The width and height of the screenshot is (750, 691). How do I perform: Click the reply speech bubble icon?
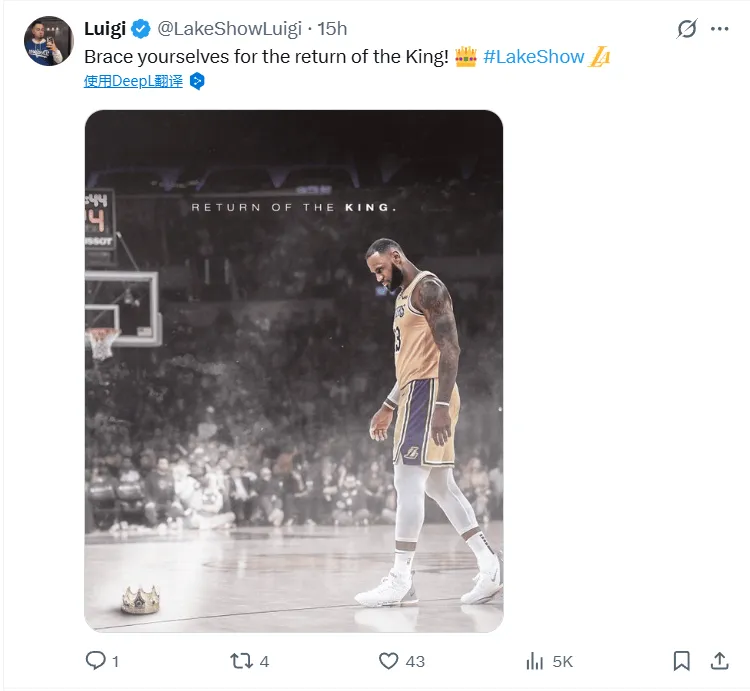coord(96,660)
